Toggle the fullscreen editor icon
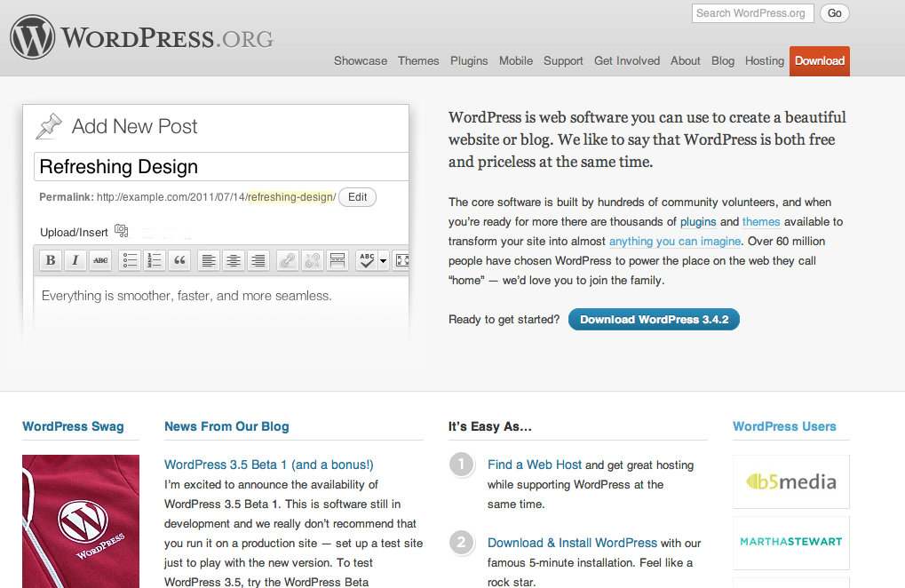 coord(401,260)
